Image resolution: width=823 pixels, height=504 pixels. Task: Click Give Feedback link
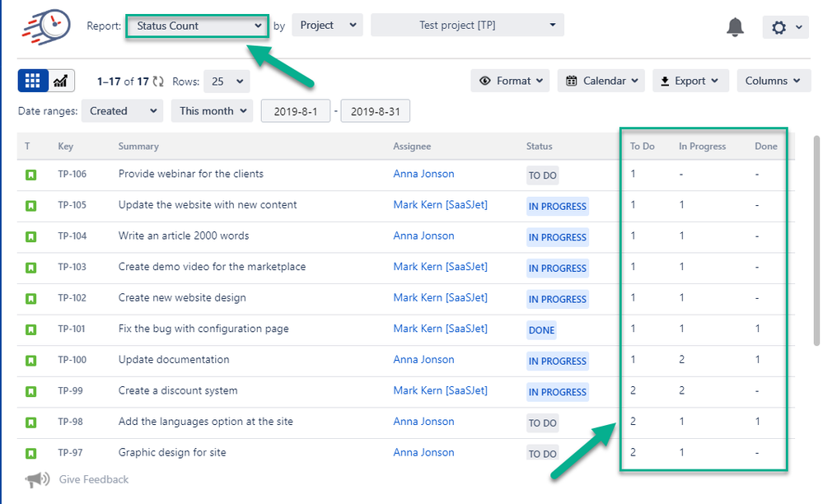93,479
